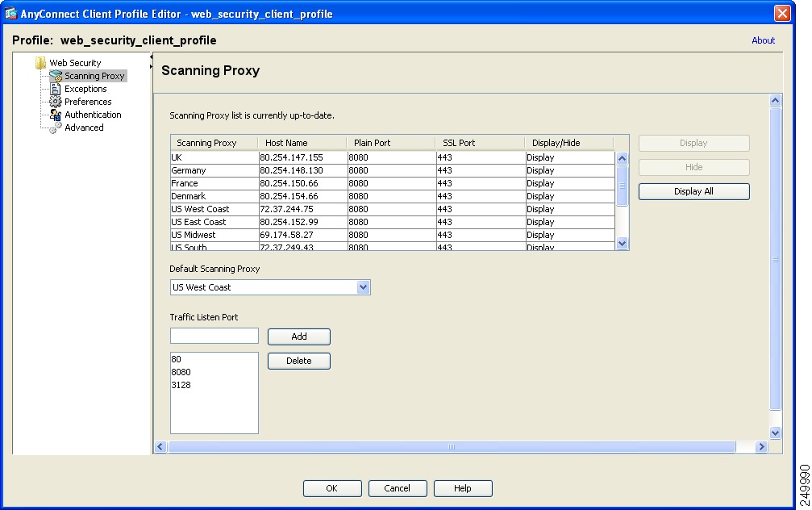The height and width of the screenshot is (510, 812).
Task: Click the Scanning Proxy column header
Action: (x=214, y=143)
